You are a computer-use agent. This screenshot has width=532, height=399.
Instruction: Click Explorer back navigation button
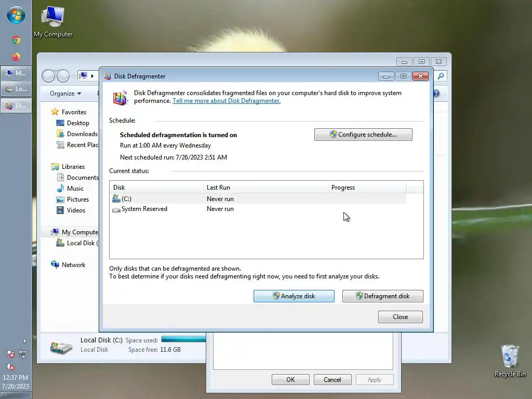(48, 76)
